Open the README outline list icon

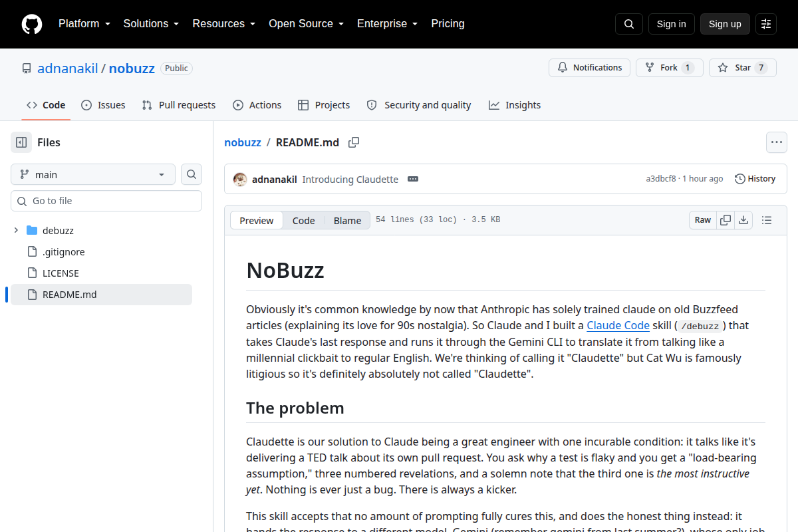766,220
